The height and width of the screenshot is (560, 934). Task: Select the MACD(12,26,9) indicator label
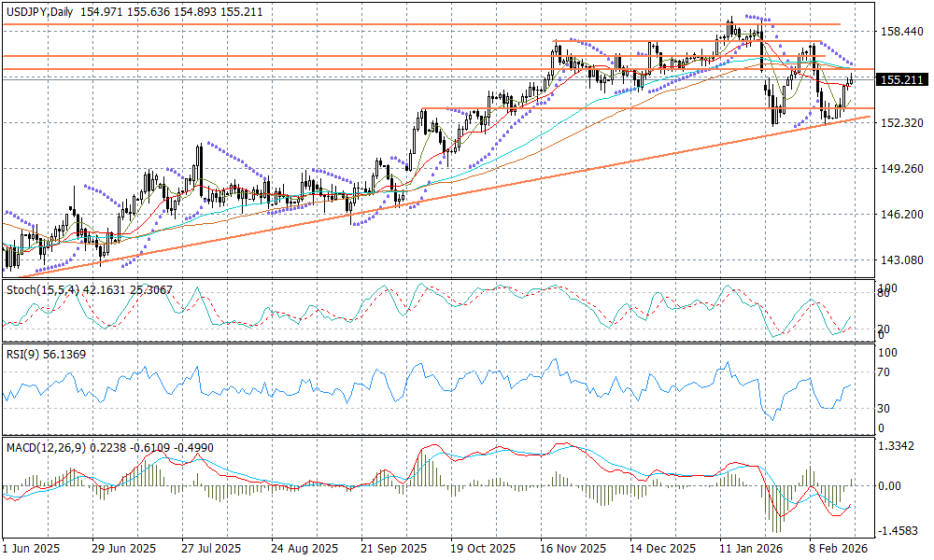pos(46,448)
